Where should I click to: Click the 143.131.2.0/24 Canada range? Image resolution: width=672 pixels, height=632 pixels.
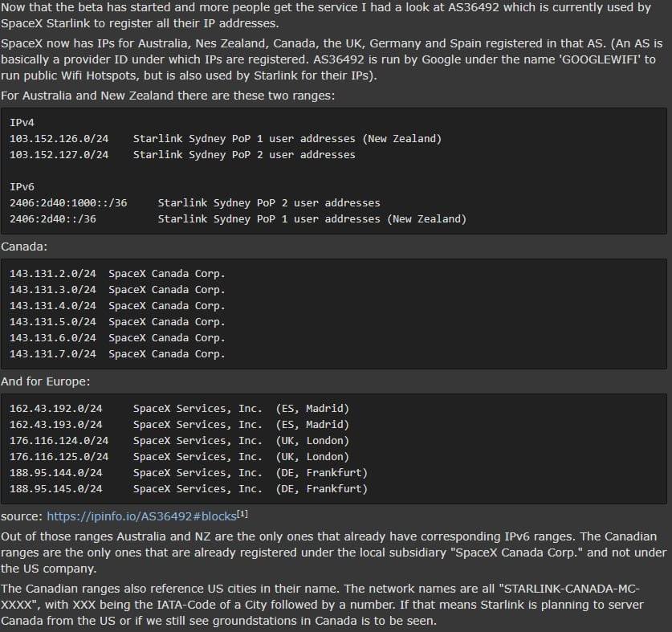pos(53,274)
